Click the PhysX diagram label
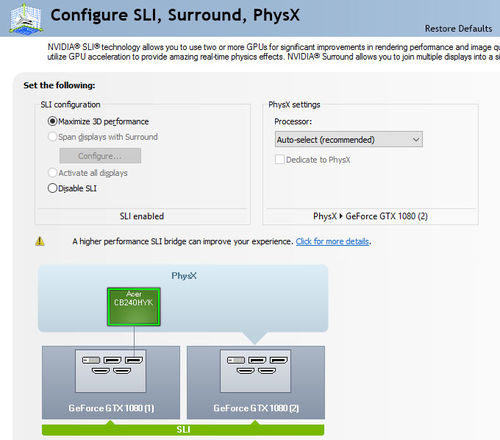Viewport: 500px width, 440px height. [x=184, y=276]
